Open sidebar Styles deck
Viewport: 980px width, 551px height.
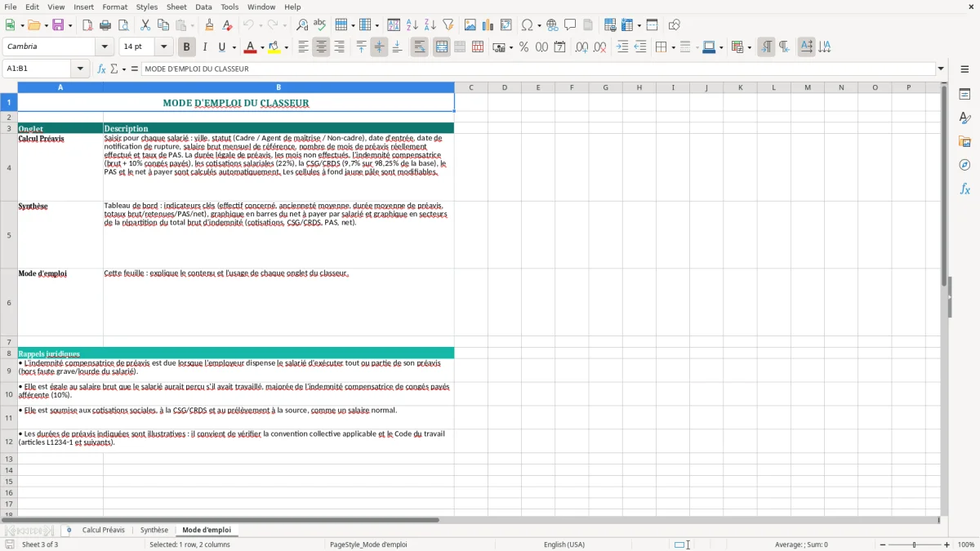click(x=964, y=118)
